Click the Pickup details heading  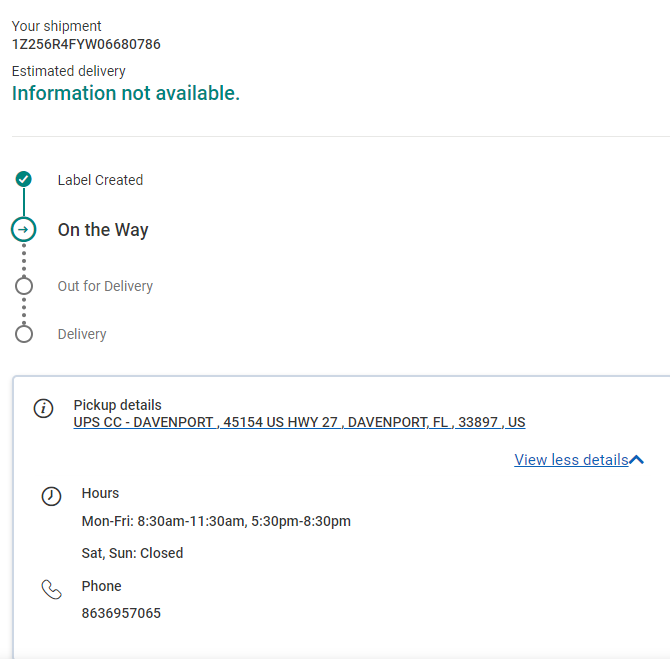117,405
